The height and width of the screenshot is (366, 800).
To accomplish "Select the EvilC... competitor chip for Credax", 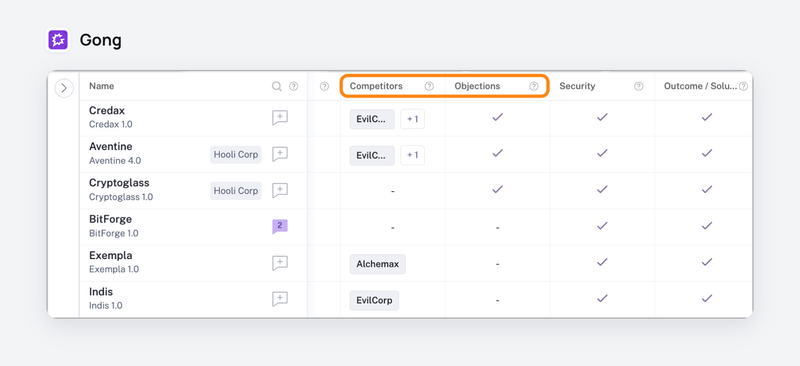I will click(372, 119).
